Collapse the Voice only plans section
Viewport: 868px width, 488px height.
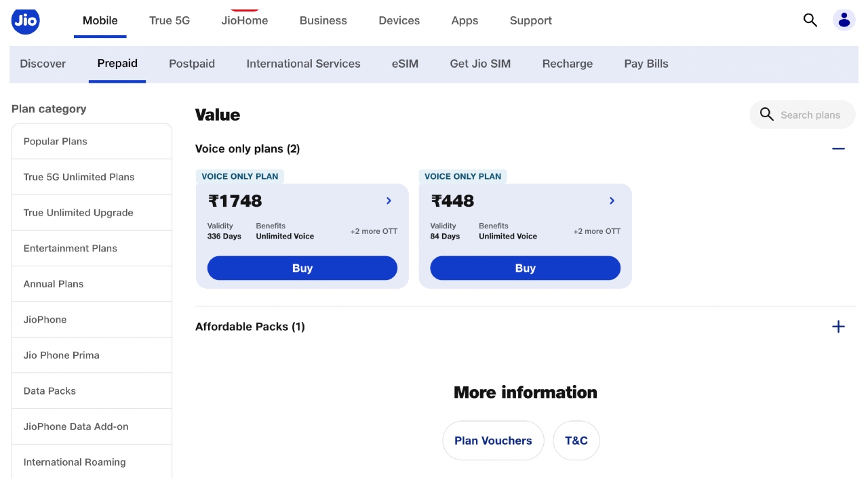point(838,148)
